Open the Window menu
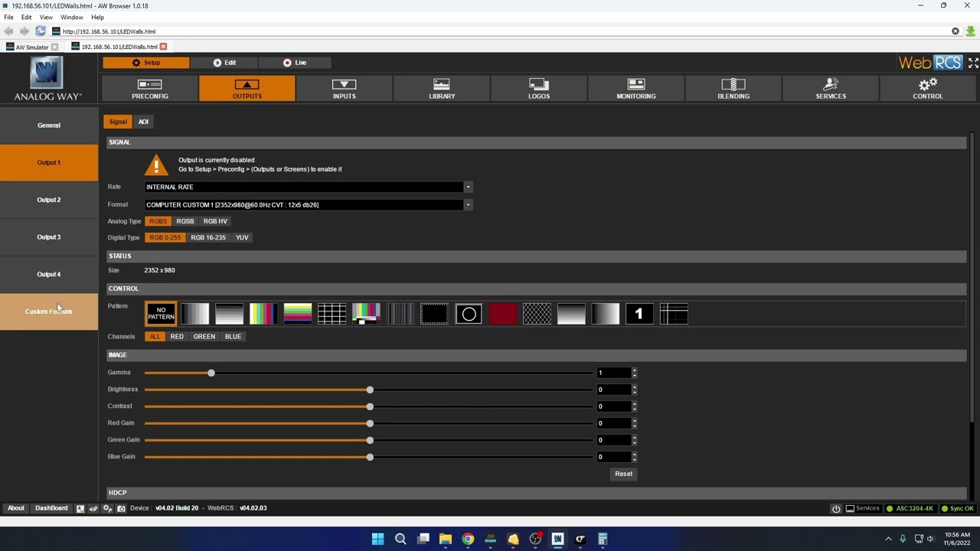Image resolution: width=980 pixels, height=551 pixels. point(71,17)
